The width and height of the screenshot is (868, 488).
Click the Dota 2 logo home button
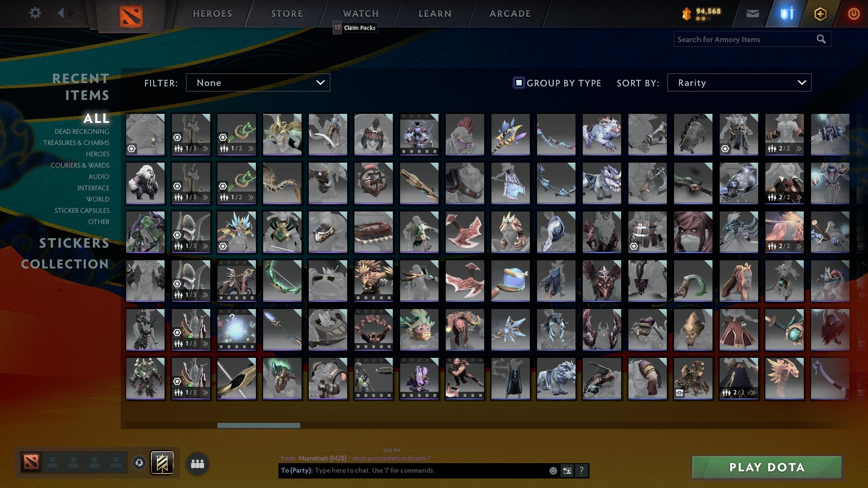pos(131,16)
